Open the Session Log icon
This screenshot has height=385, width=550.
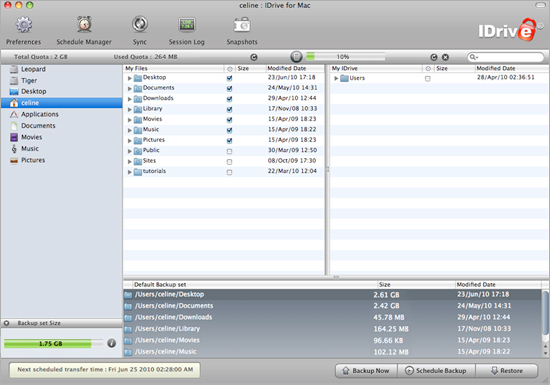pos(187,25)
